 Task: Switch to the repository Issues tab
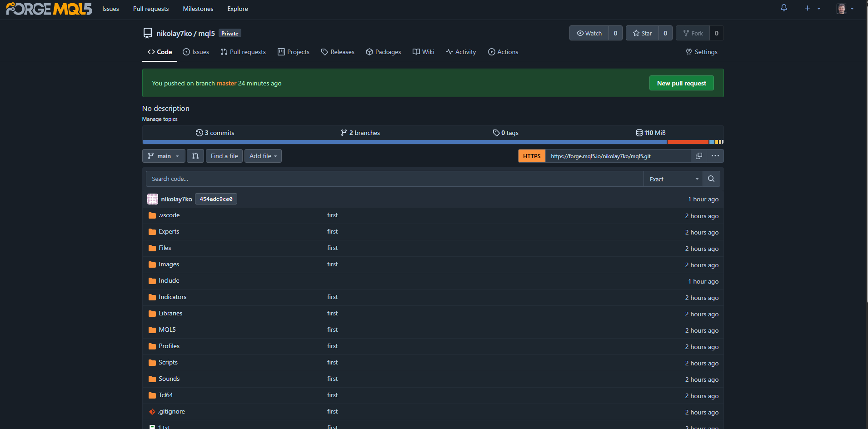click(196, 52)
